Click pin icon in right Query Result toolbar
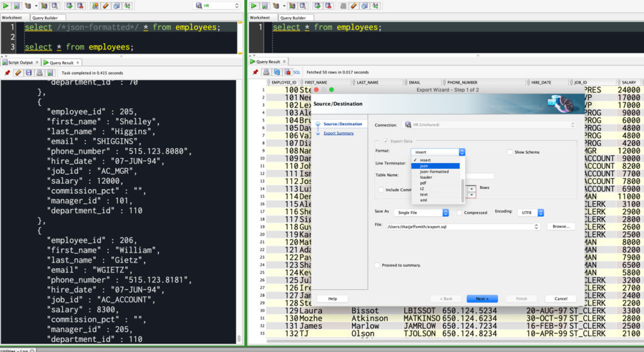This screenshot has height=352, width=644. (x=256, y=72)
